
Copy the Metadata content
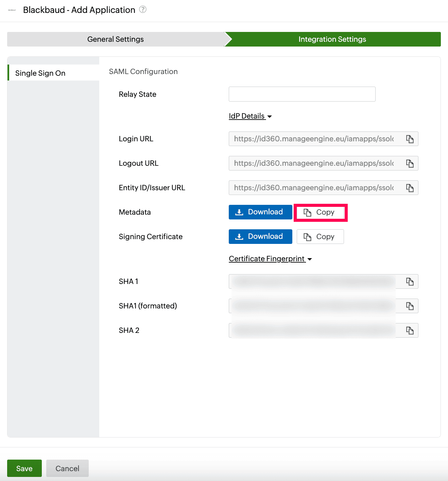pos(320,212)
